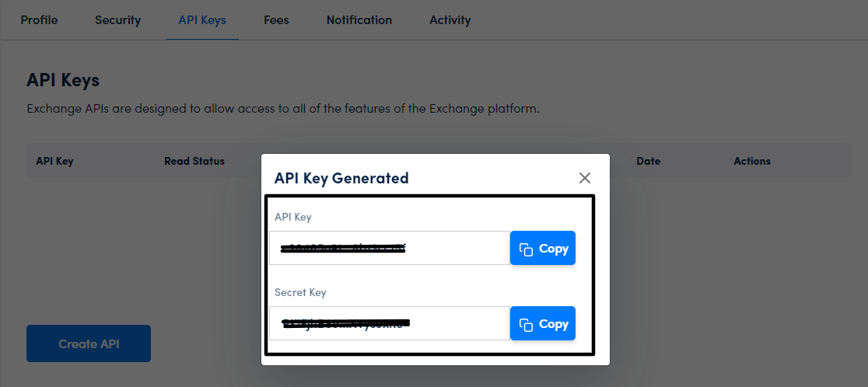Screen dimensions: 868x387
Task: Close the API Key Generated dialog
Action: pos(585,178)
